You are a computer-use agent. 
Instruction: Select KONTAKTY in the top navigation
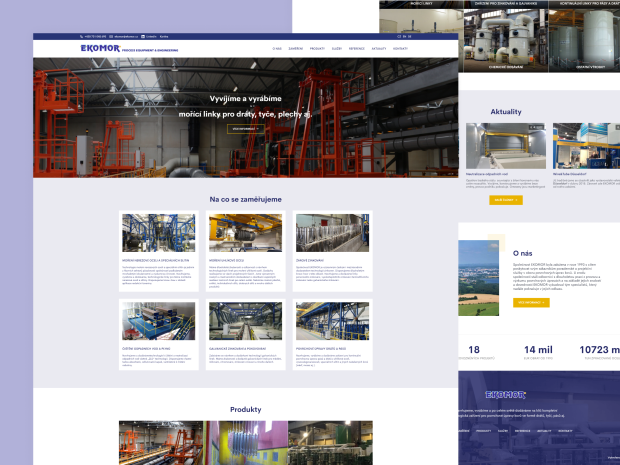pos(400,48)
